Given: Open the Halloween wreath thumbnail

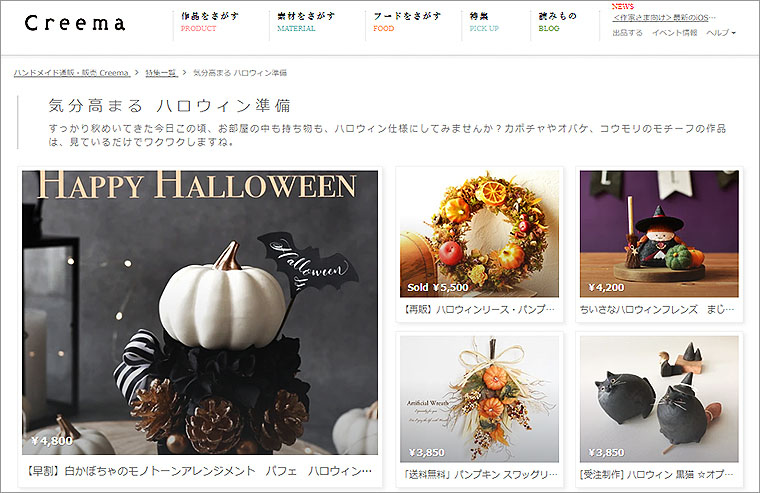Looking at the screenshot, I should (479, 234).
